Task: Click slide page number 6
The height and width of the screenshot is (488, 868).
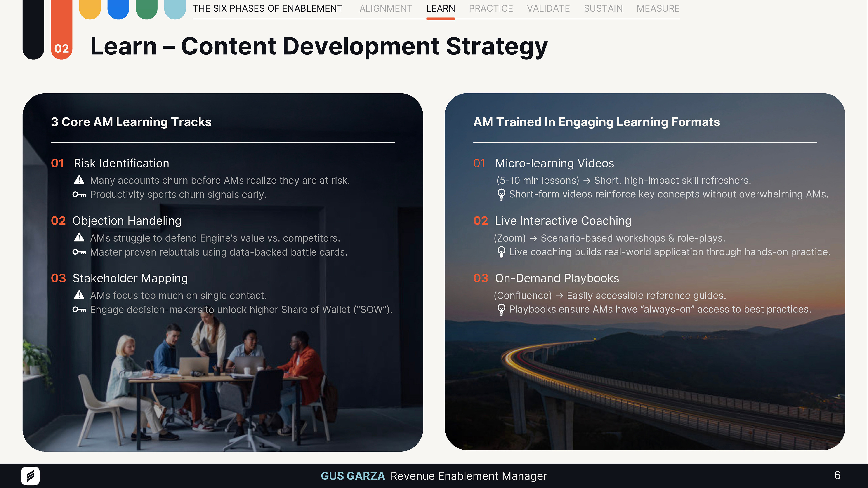Action: [x=837, y=475]
